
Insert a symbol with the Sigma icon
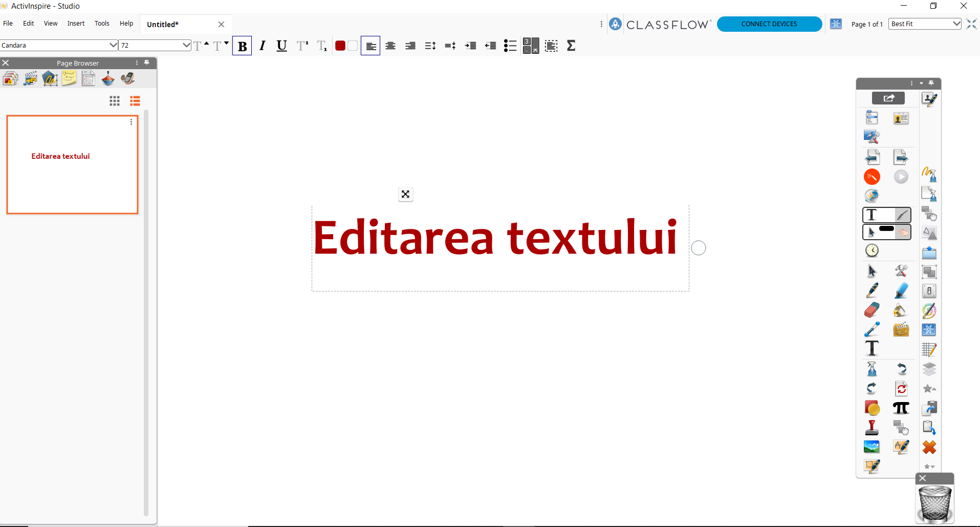click(x=571, y=46)
